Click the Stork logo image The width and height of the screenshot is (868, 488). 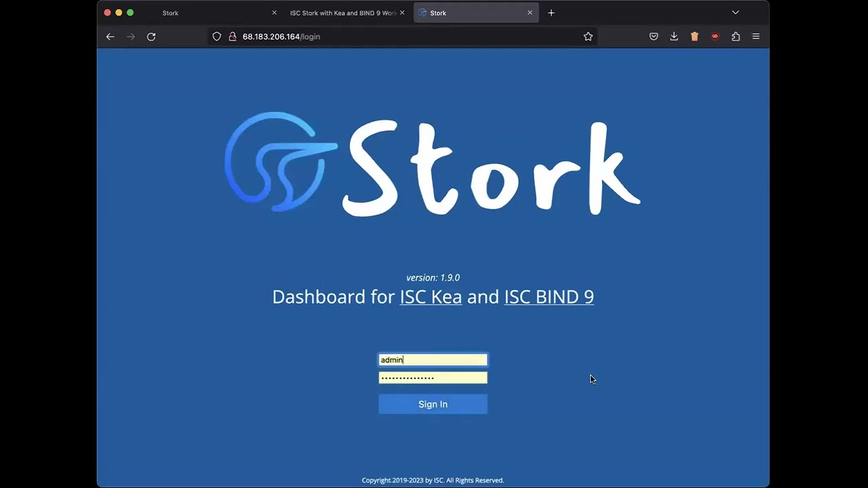coord(432,163)
